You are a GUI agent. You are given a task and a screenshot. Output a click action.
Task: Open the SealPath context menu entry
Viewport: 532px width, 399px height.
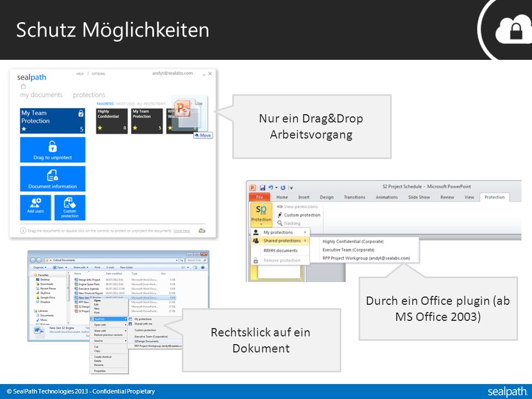pos(109,319)
